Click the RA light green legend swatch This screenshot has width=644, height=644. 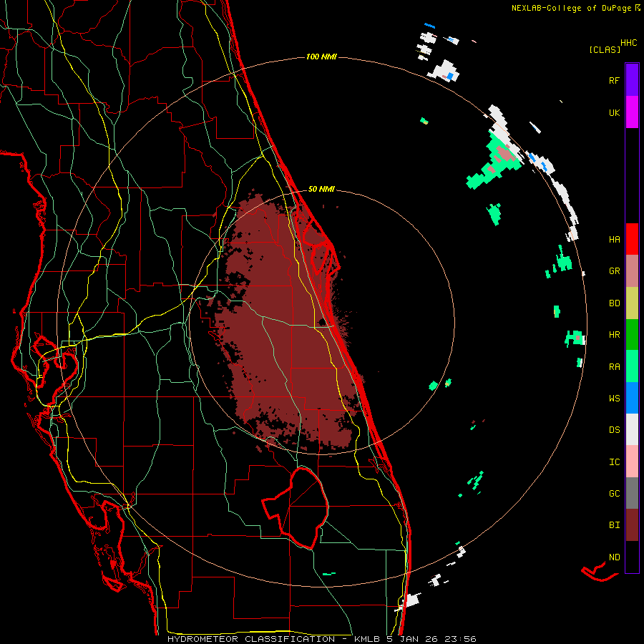(x=632, y=366)
